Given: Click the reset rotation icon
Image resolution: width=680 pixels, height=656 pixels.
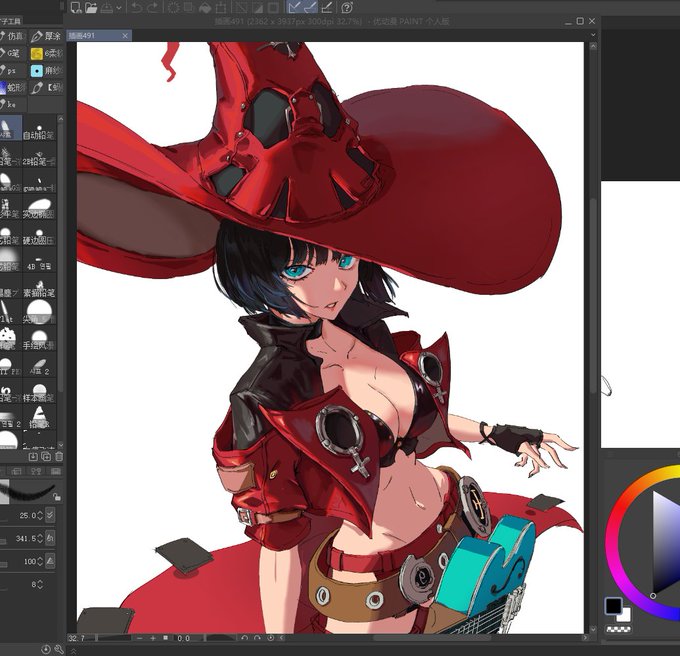Looking at the screenshot, I should (271, 638).
